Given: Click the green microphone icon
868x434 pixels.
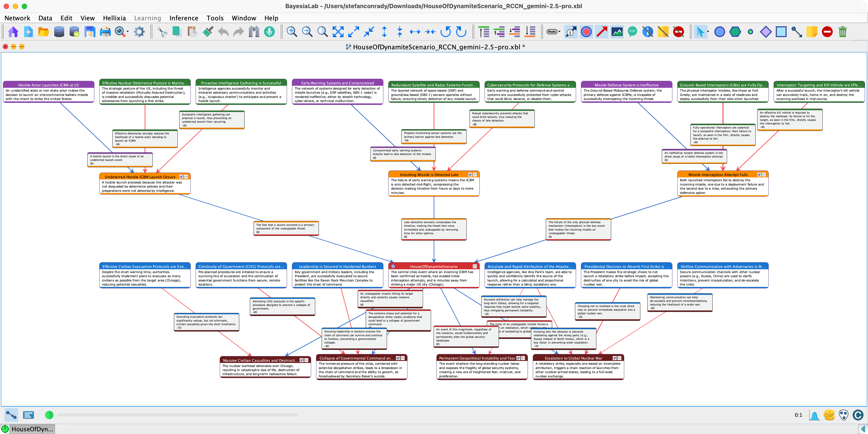Looking at the screenshot, I should [269, 32].
